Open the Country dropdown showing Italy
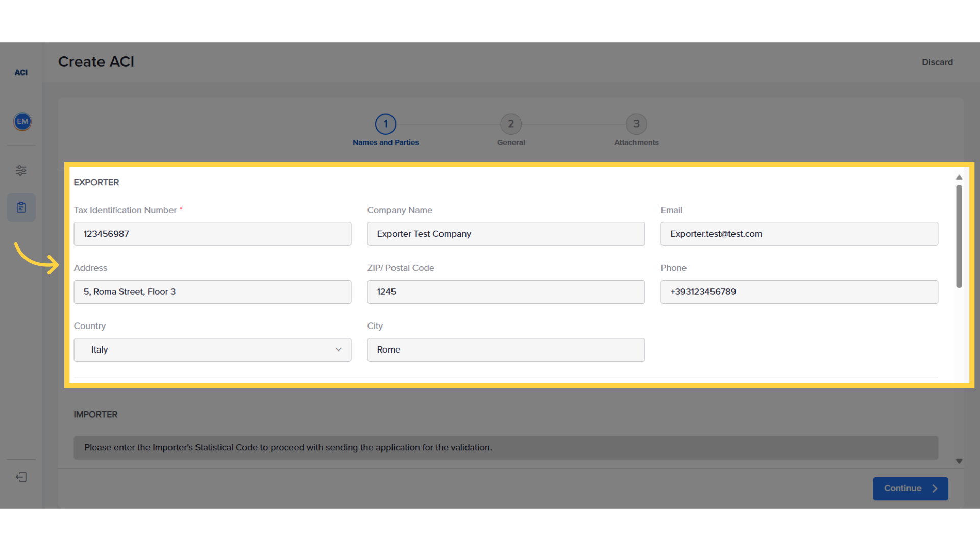 [212, 349]
